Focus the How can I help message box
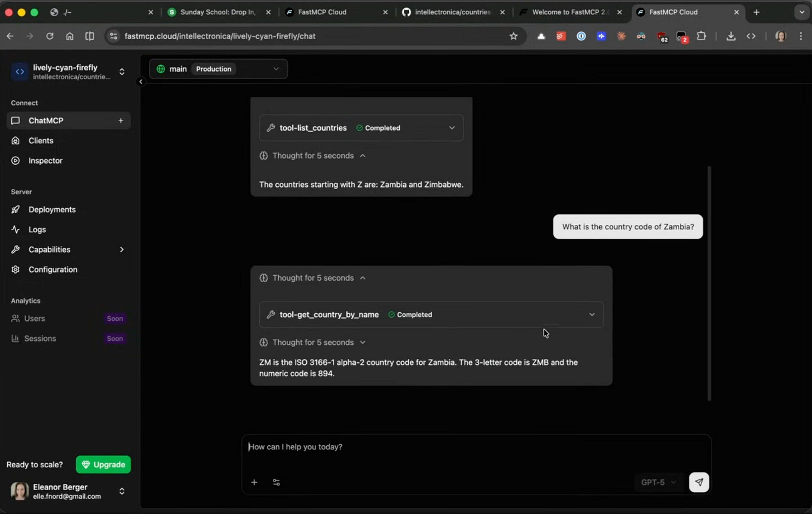 pos(476,447)
